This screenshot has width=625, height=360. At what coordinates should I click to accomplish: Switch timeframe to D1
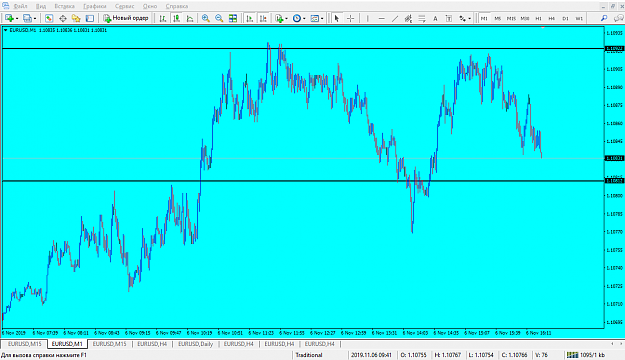click(566, 18)
